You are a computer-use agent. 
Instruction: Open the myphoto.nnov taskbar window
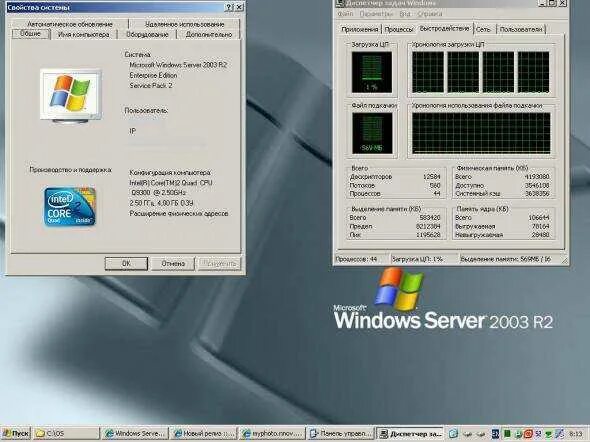(x=272, y=434)
